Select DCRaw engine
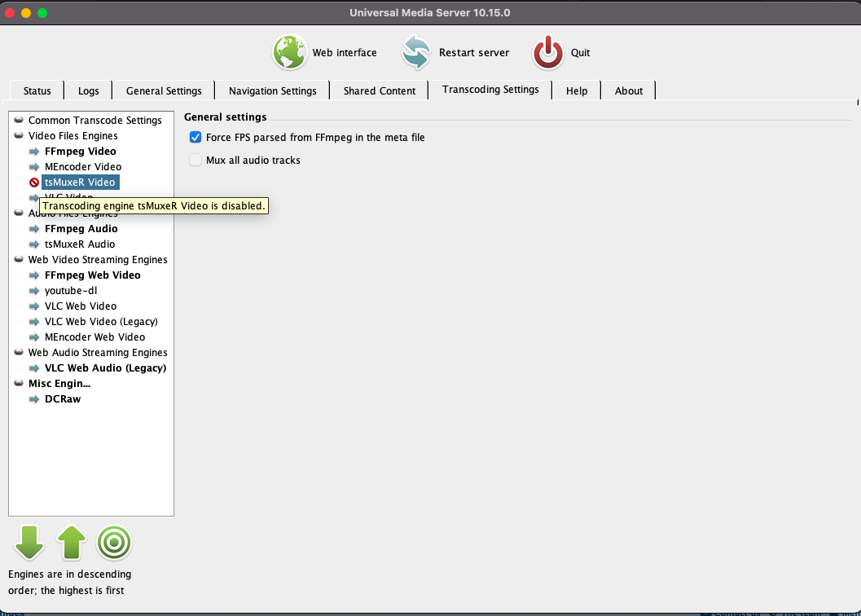The image size is (861, 616). point(63,399)
